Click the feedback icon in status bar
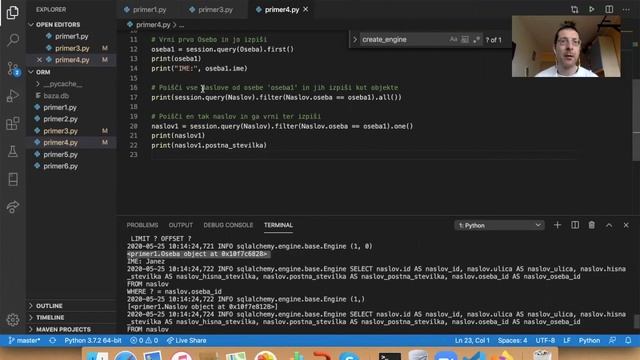640x360 pixels. pyautogui.click(x=612, y=340)
